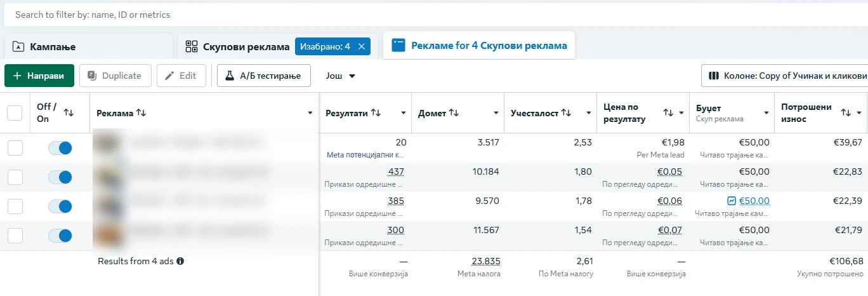Click the Edit button

(181, 76)
